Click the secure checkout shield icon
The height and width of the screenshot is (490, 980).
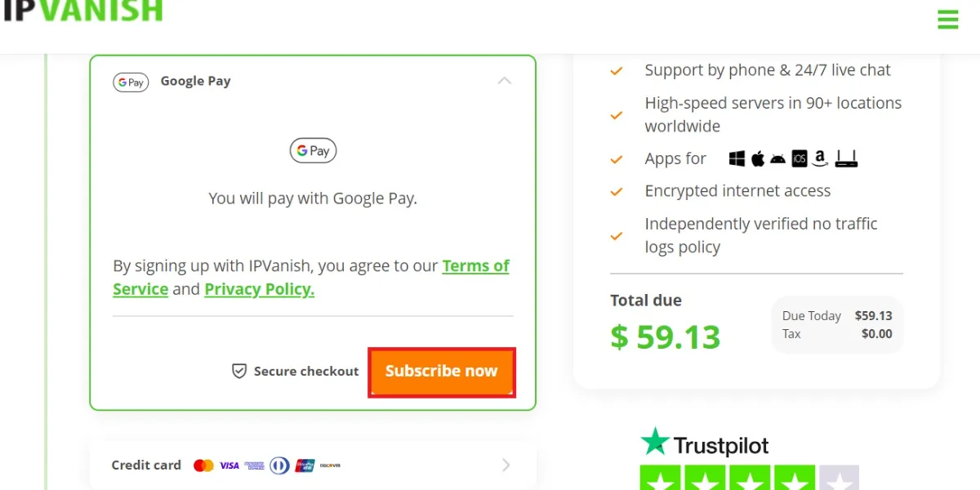point(239,371)
